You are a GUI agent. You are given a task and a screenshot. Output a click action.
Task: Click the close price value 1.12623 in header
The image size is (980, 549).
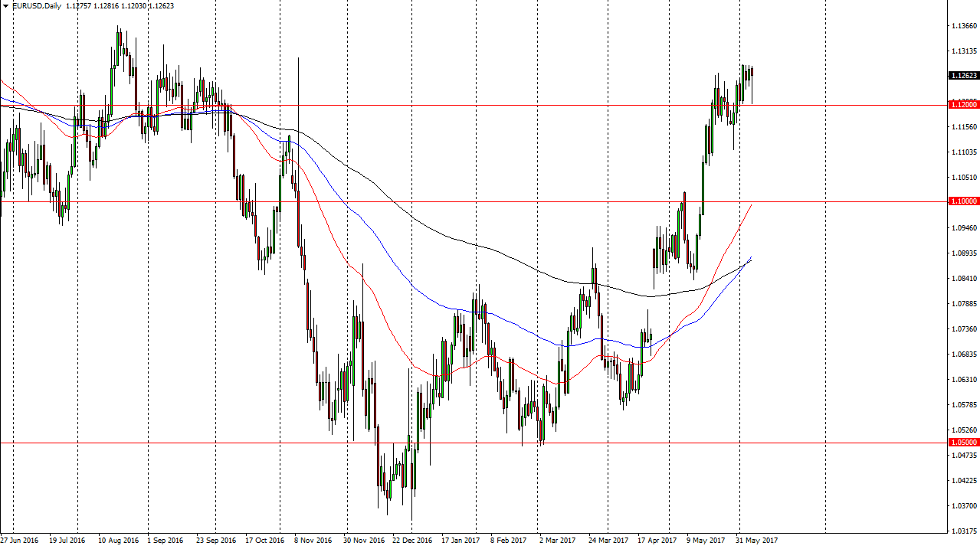161,5
